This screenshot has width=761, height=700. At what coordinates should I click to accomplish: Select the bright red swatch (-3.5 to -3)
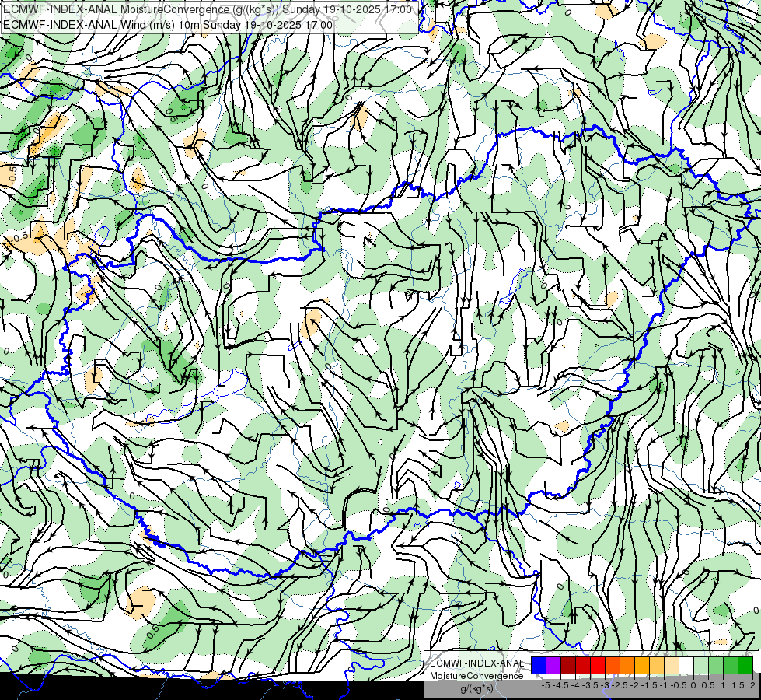tap(598, 665)
